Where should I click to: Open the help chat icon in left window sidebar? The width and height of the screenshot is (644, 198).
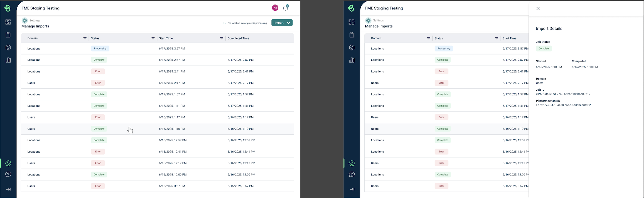point(8,174)
